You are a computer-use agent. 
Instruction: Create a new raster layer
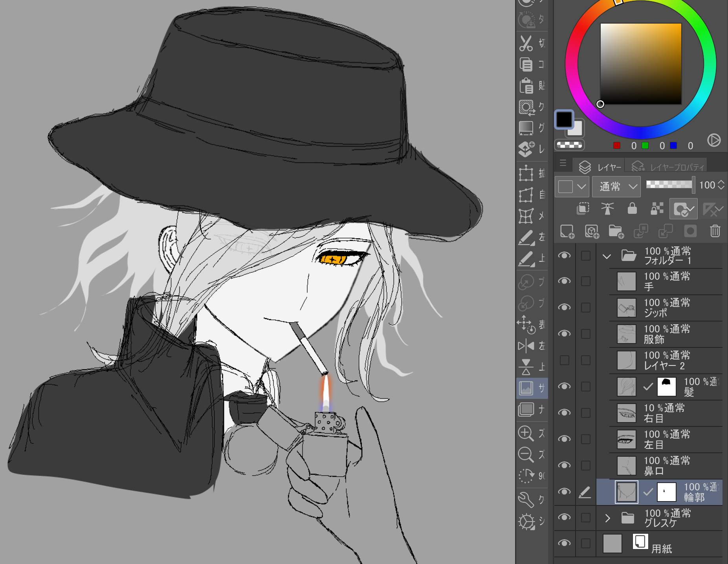point(567,231)
